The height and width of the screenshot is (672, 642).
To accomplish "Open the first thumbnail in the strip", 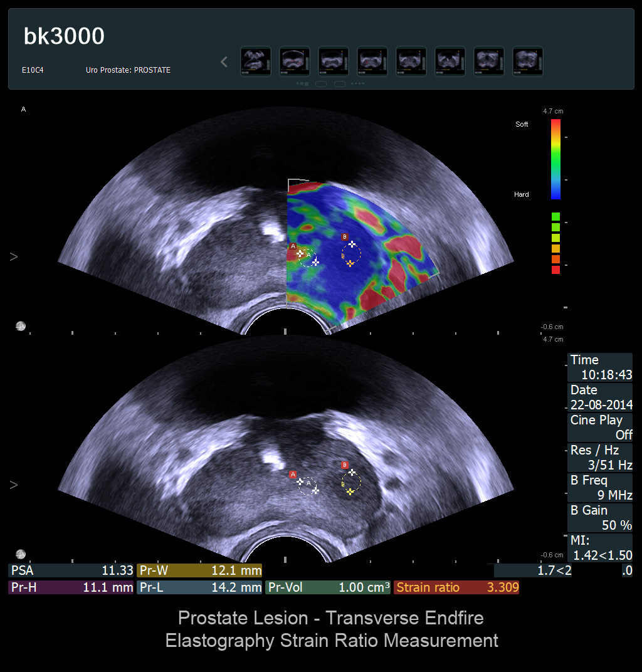I will pyautogui.click(x=256, y=61).
